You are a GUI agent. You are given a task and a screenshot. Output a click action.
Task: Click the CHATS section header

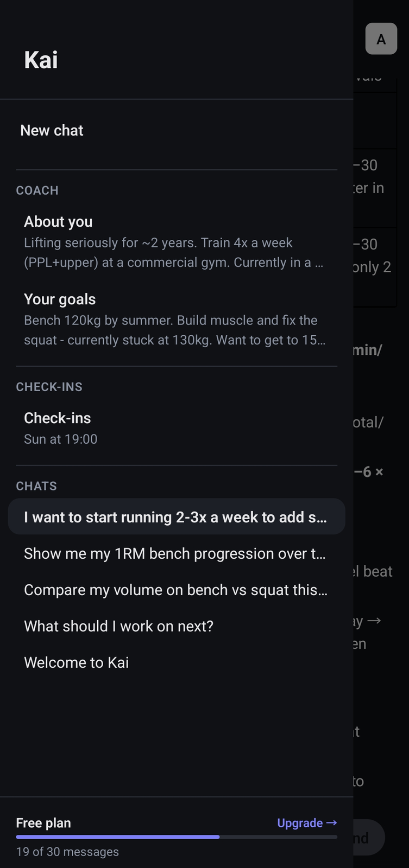tap(36, 486)
